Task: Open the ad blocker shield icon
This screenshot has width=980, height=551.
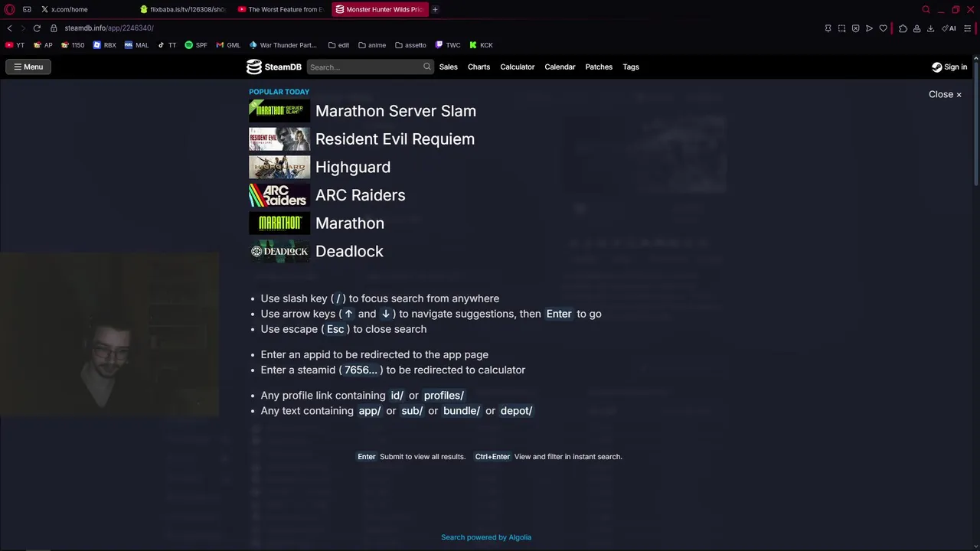Action: (x=855, y=28)
